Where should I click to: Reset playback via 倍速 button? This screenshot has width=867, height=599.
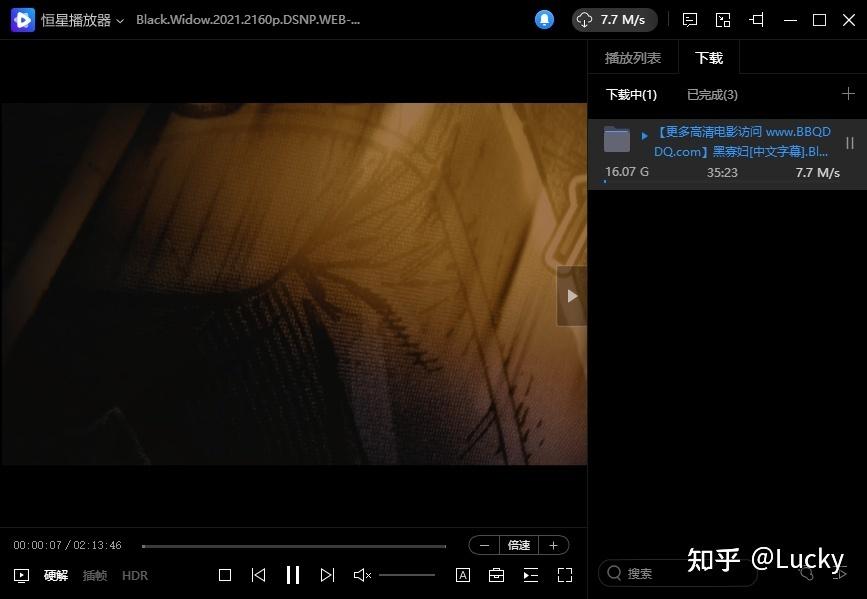point(519,545)
